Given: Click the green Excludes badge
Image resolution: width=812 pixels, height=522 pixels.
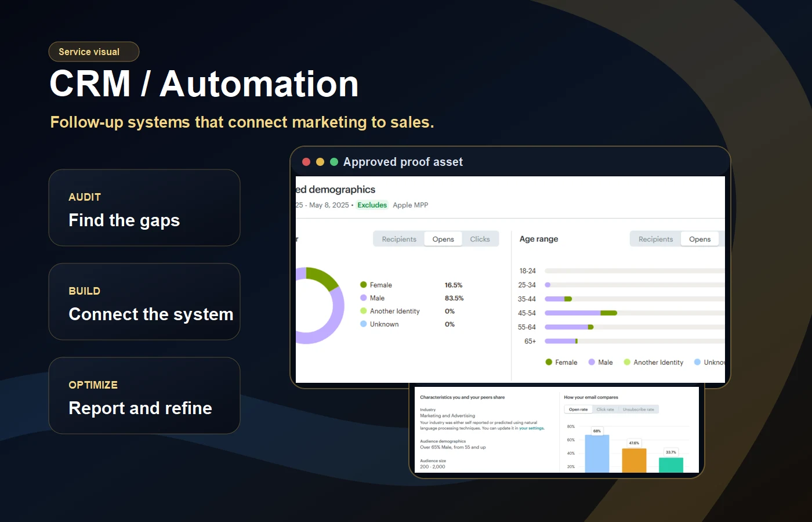Looking at the screenshot, I should [x=372, y=205].
